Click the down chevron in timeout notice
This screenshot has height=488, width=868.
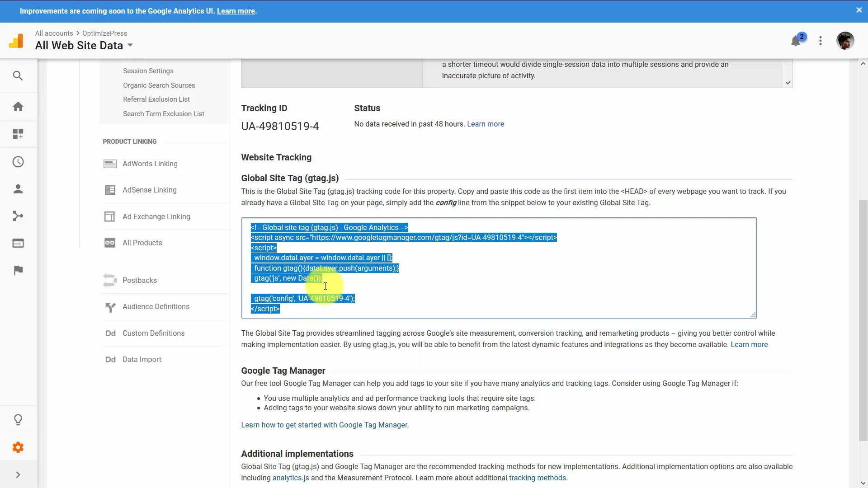pos(788,83)
